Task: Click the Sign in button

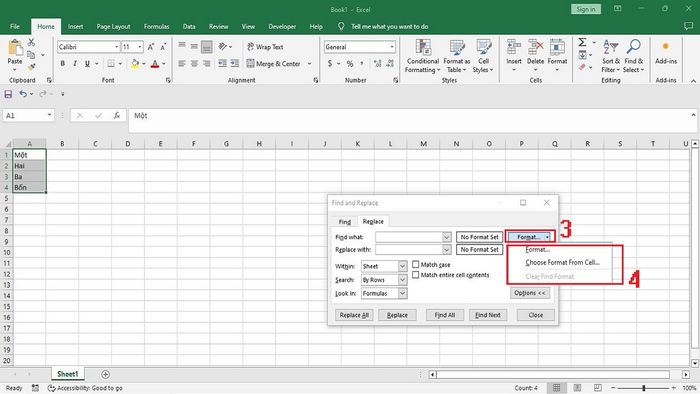Action: click(x=586, y=9)
